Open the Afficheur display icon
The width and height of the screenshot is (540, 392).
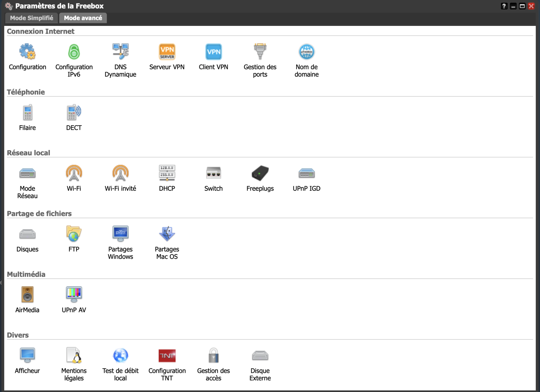(x=28, y=355)
